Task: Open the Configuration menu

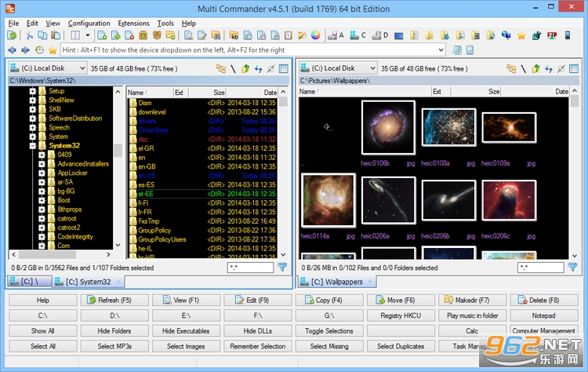Action: (89, 24)
